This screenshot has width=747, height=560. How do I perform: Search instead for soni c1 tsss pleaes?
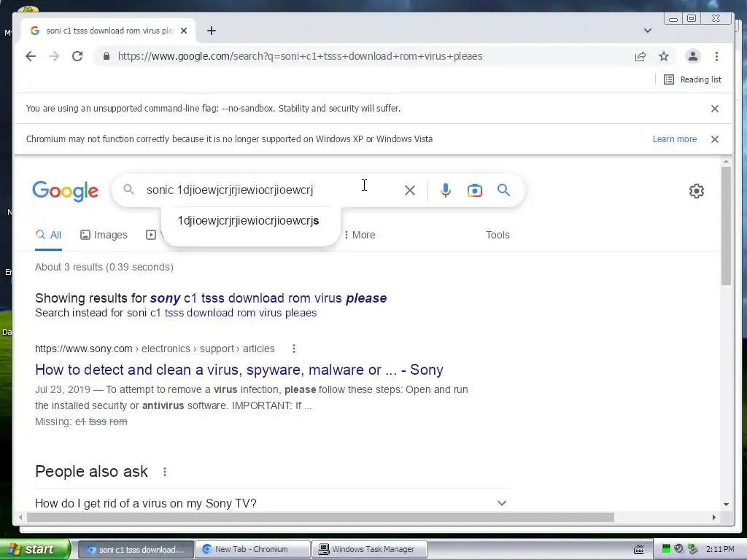pos(222,313)
